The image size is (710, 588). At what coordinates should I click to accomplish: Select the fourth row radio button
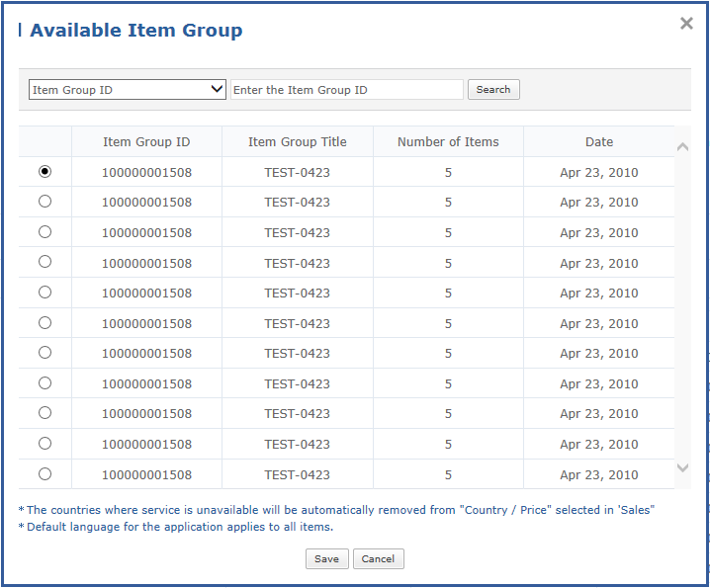click(x=44, y=262)
